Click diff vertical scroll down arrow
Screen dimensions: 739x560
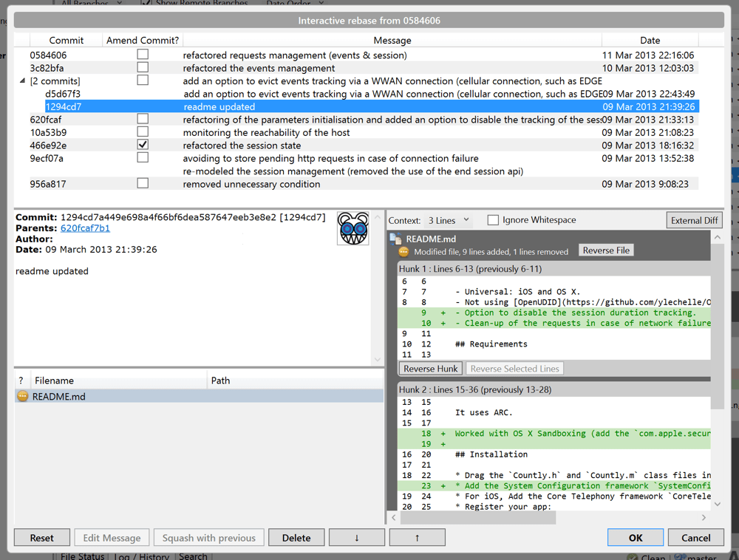click(718, 504)
